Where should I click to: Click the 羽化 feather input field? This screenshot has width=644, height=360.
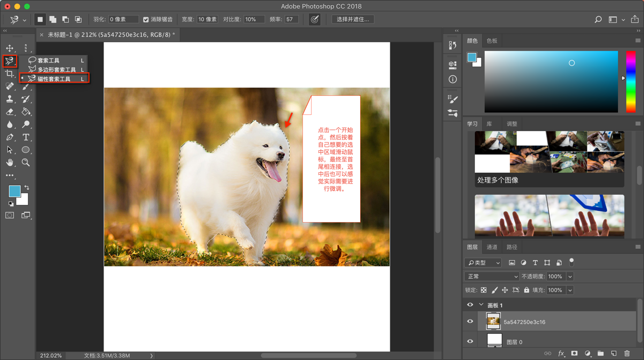pos(123,20)
